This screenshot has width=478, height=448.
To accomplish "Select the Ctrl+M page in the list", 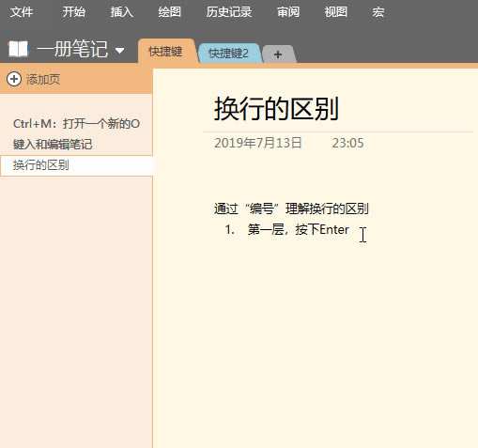I will coord(76,124).
